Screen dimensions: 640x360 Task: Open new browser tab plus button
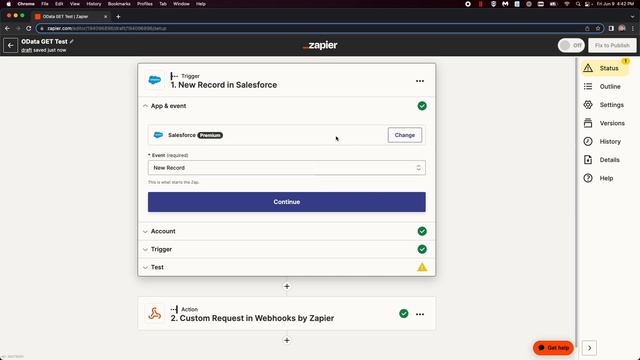(x=118, y=16)
